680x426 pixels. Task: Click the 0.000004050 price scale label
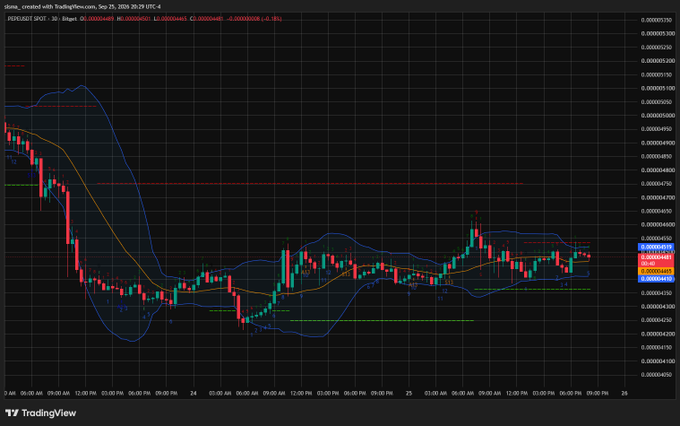(657, 375)
